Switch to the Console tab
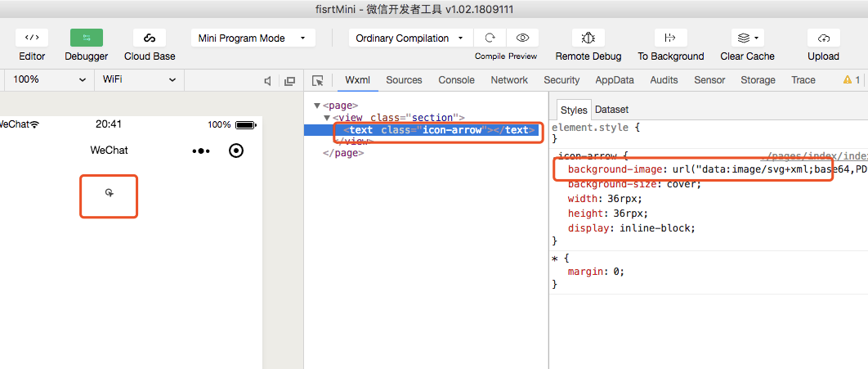Image resolution: width=868 pixels, height=369 pixels. (x=457, y=80)
